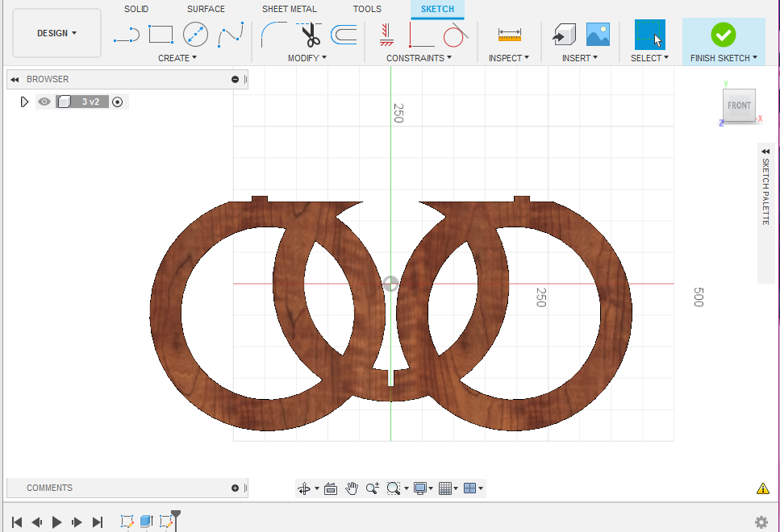This screenshot has height=532, width=780.
Task: Open the INSERT dropdown menu
Action: pyautogui.click(x=580, y=58)
